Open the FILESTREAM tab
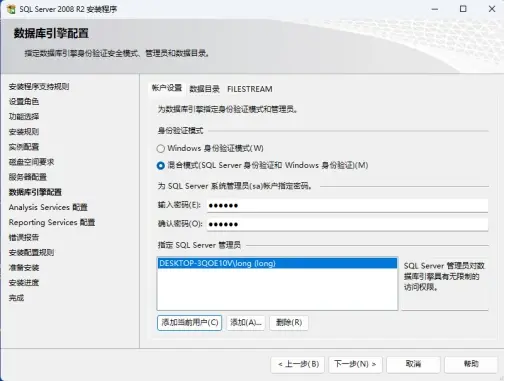The image size is (505, 382). [x=250, y=89]
